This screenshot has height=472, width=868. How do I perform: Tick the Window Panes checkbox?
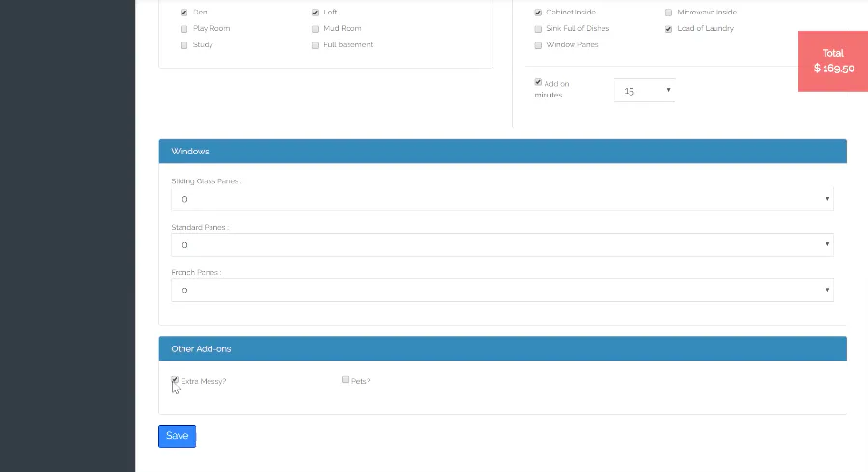click(538, 45)
